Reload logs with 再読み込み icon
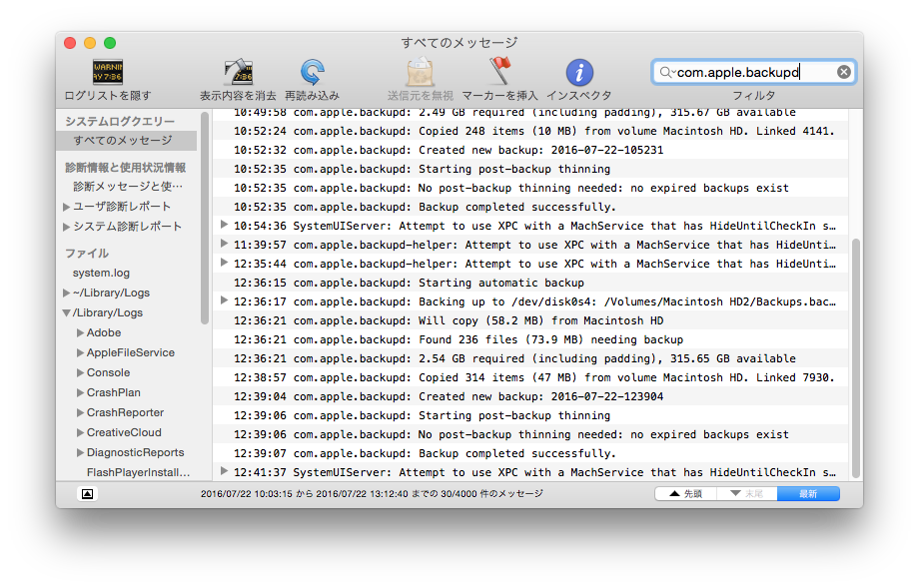This screenshot has height=588, width=919. pos(313,72)
